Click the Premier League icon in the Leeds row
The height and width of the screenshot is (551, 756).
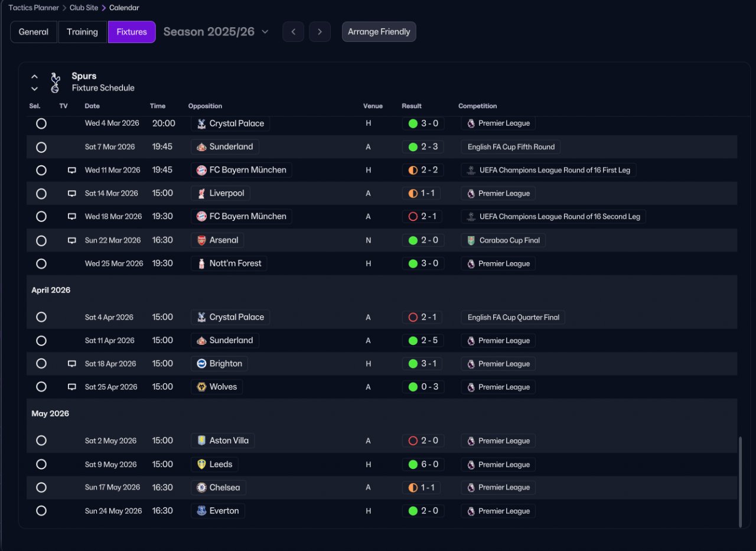pyautogui.click(x=471, y=464)
